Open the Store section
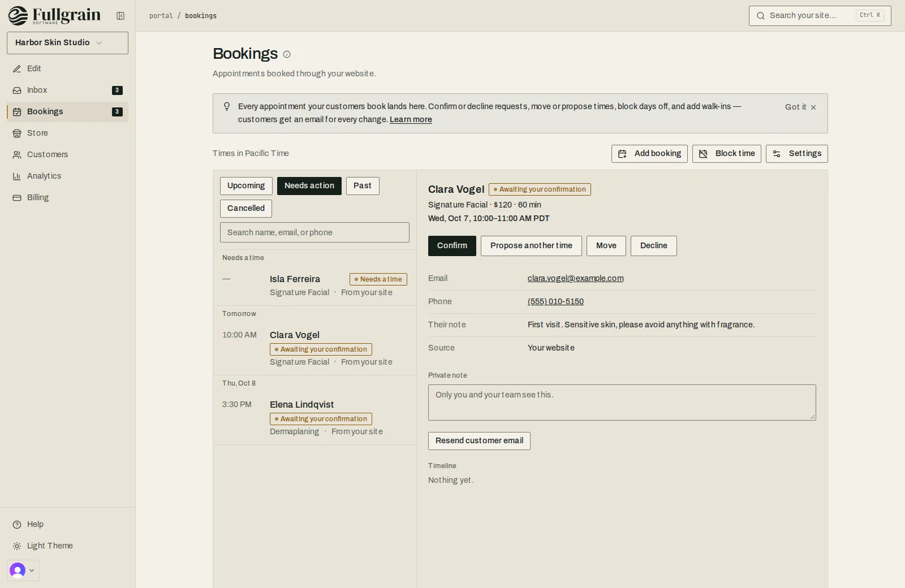Viewport: 905px width, 588px height. (x=67, y=133)
